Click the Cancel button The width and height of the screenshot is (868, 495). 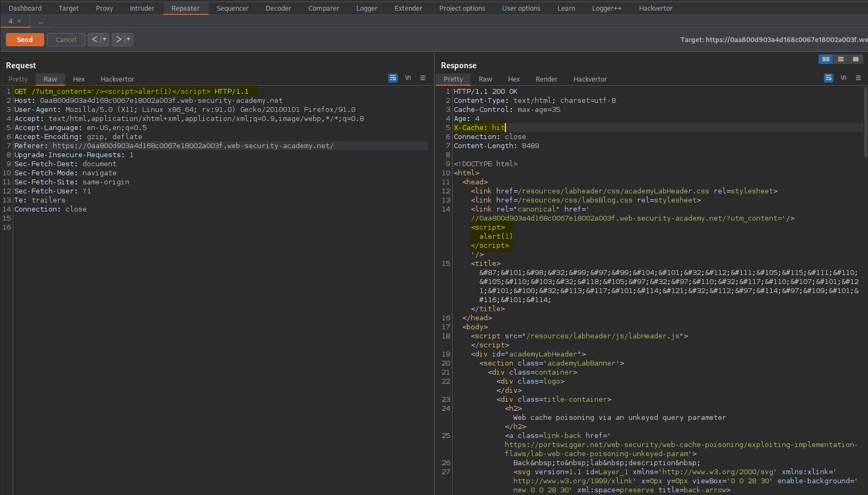66,39
